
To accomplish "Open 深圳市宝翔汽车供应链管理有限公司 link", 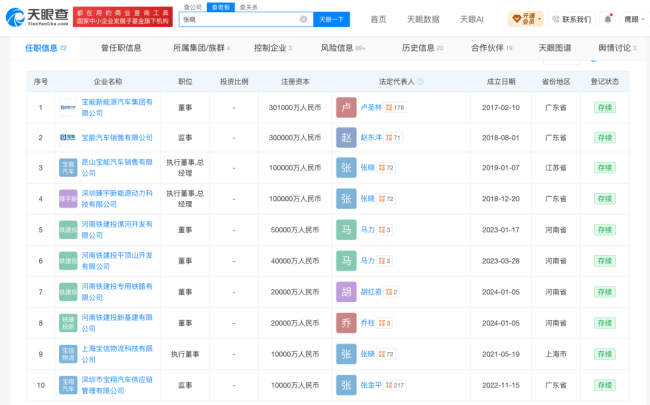I will pos(117,385).
